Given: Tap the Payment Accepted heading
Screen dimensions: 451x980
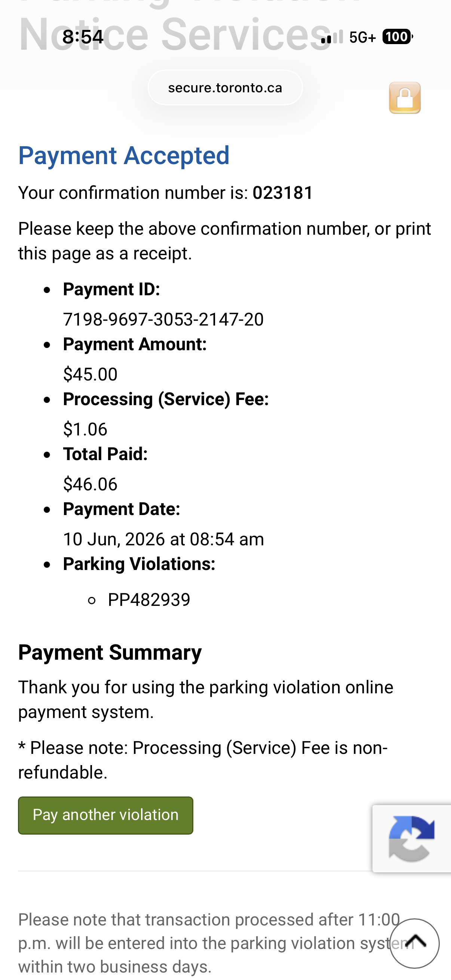Looking at the screenshot, I should (x=124, y=155).
